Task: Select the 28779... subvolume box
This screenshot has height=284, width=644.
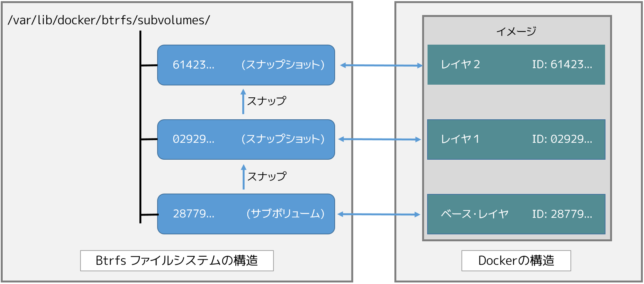Action: coord(246,214)
